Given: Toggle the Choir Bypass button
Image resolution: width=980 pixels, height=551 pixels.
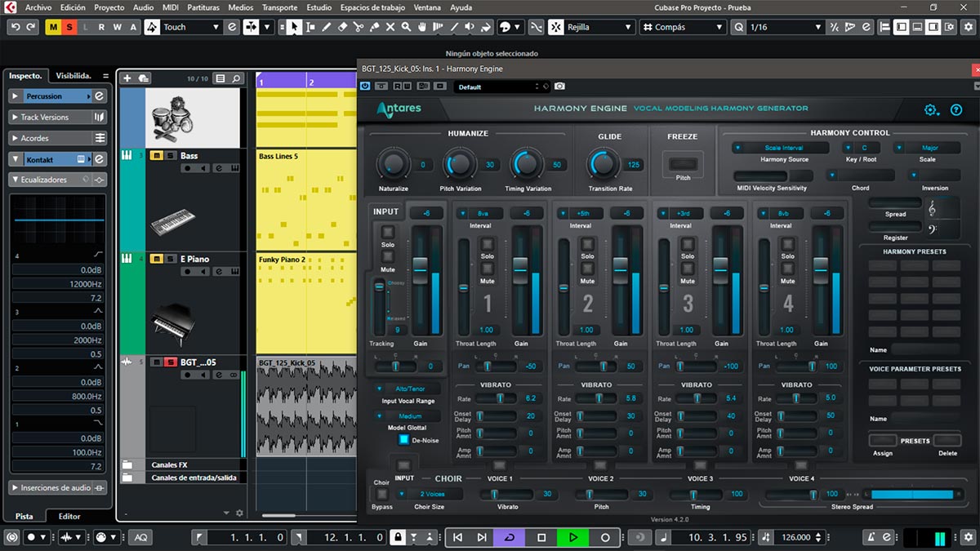Looking at the screenshot, I should point(381,495).
